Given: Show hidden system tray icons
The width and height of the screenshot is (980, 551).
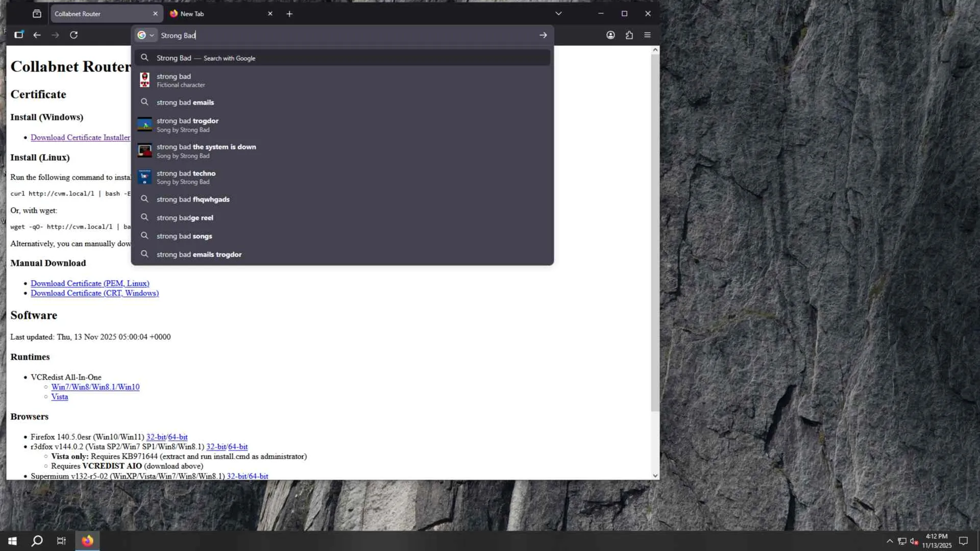Looking at the screenshot, I should [890, 541].
